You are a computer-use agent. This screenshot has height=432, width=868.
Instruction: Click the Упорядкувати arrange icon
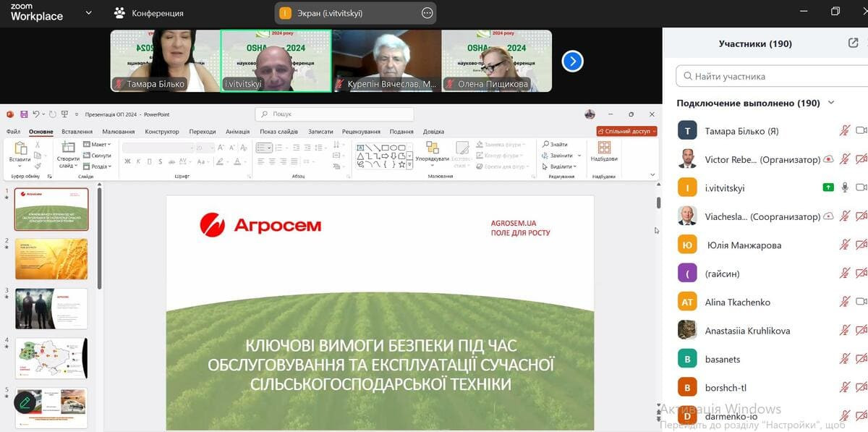(x=432, y=148)
